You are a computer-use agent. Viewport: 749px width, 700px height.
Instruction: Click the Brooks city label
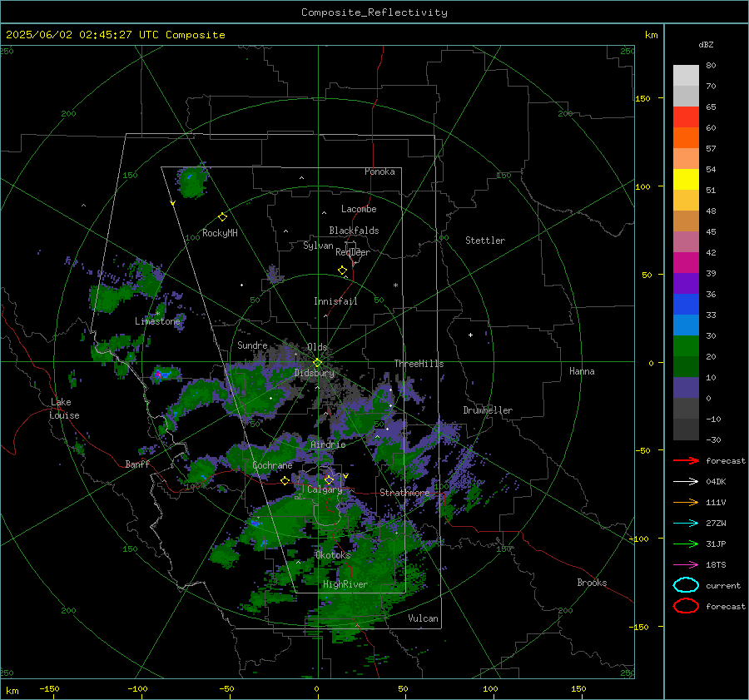point(592,583)
